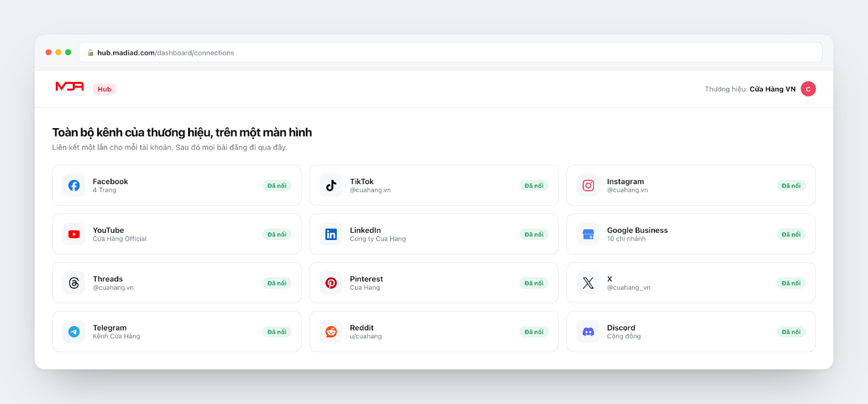868x404 pixels.
Task: Click 'u/cuahang' text
Action: [x=366, y=336]
